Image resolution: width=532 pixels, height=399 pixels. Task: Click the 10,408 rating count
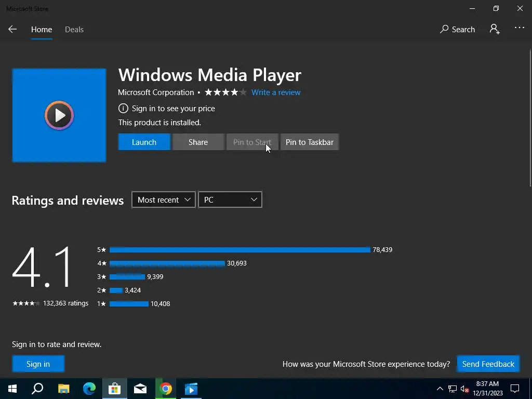click(x=161, y=304)
